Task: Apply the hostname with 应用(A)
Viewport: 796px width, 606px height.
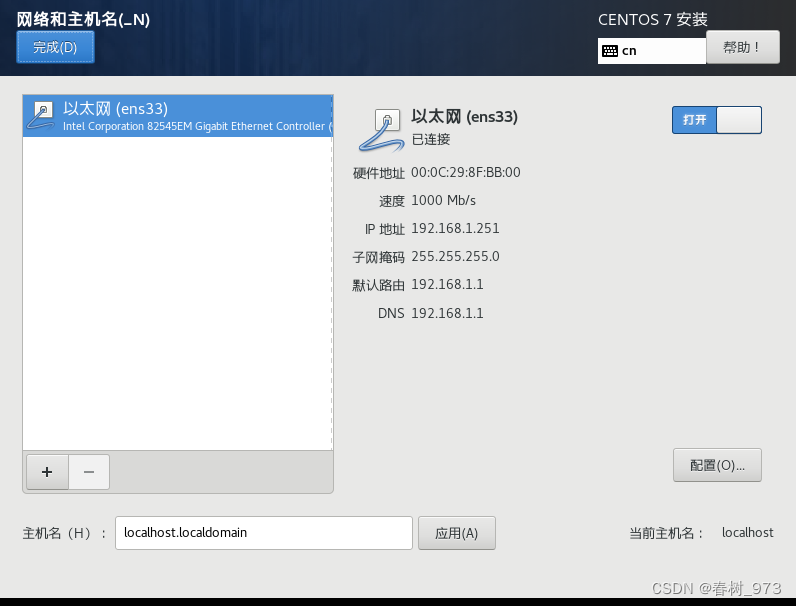Action: tap(456, 533)
